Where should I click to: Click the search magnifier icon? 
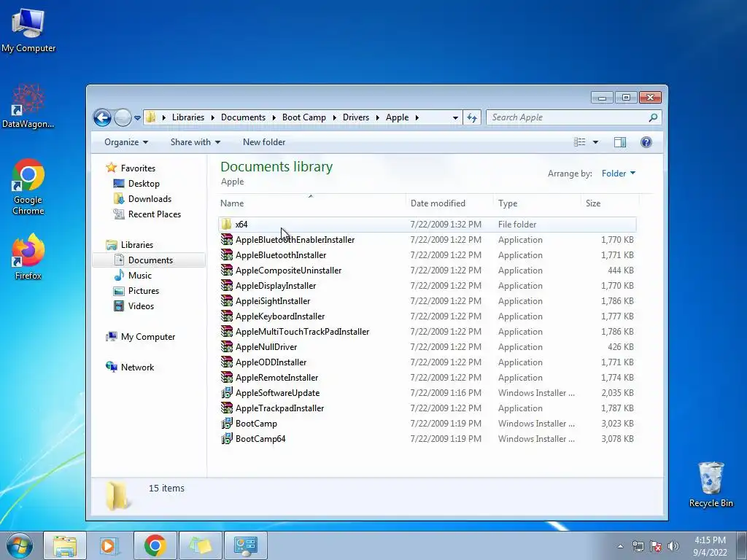(653, 117)
